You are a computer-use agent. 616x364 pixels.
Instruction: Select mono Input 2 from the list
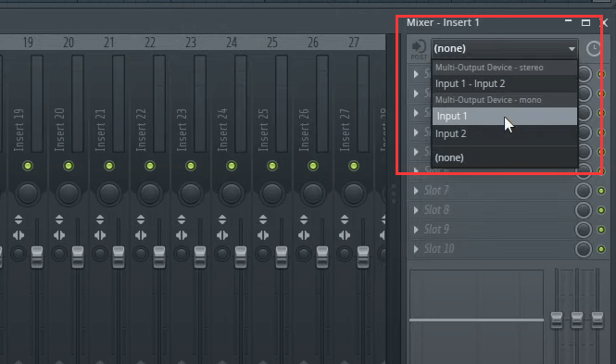coord(505,134)
